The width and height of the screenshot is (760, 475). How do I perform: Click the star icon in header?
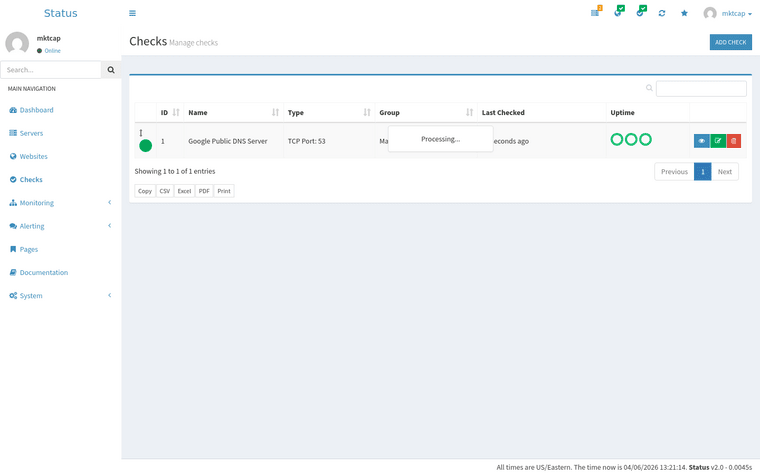[x=684, y=13]
